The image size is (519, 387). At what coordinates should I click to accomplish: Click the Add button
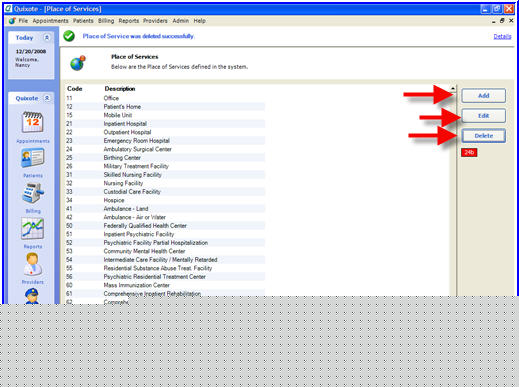483,96
